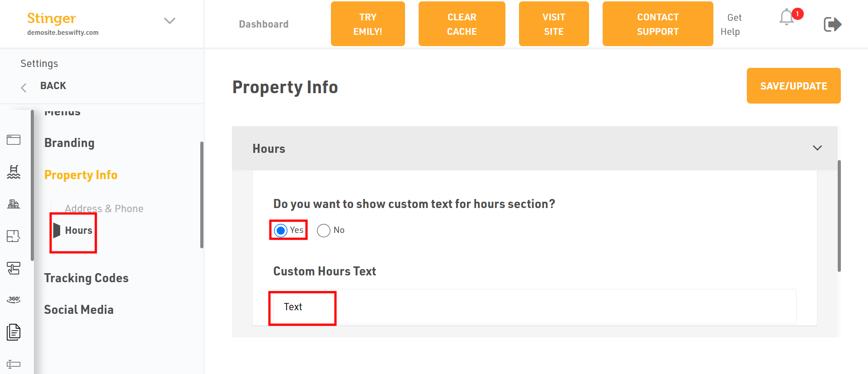Go back using the BACK chevron
The image size is (868, 374).
(x=24, y=87)
